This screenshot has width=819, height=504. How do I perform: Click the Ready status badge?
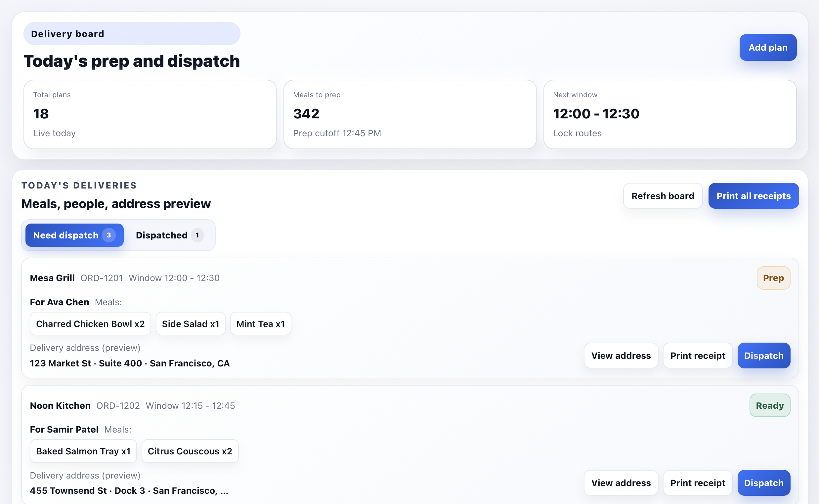[x=769, y=405]
